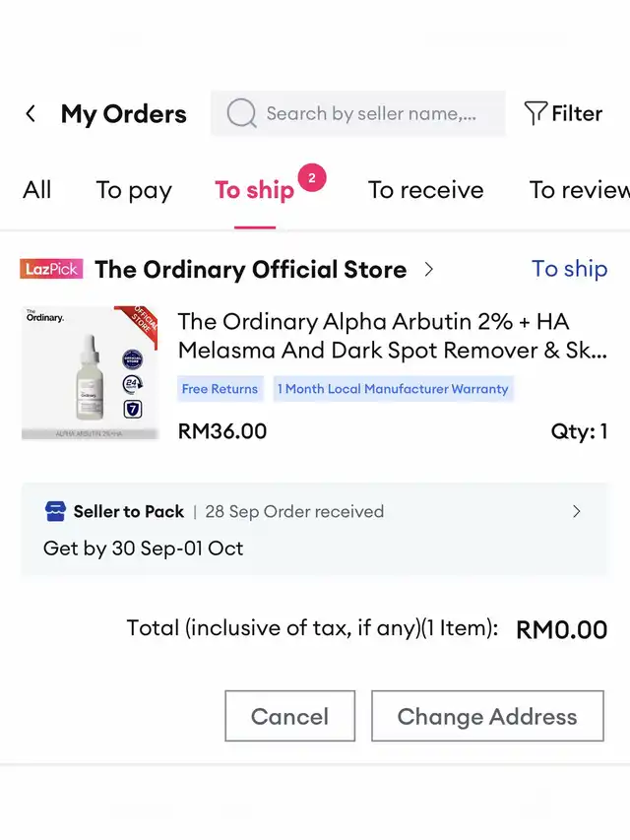Tap the blue To ship order status
The image size is (630, 840).
pos(569,270)
